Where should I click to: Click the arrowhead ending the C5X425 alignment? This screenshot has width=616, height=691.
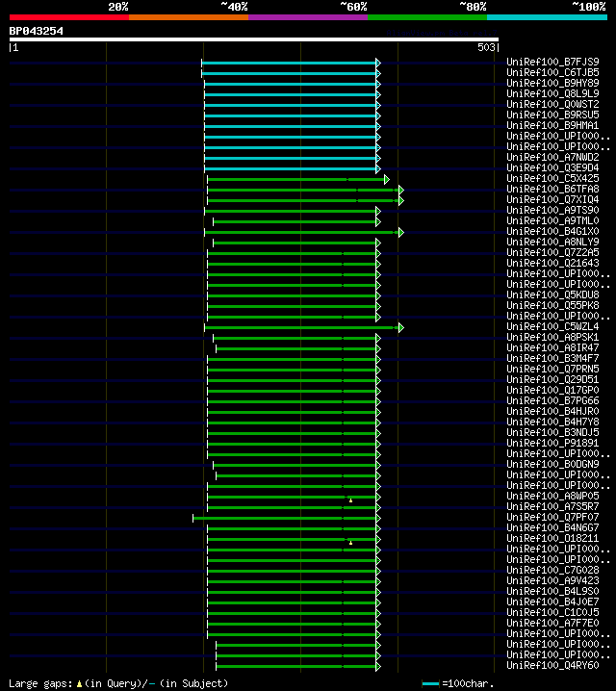(386, 179)
